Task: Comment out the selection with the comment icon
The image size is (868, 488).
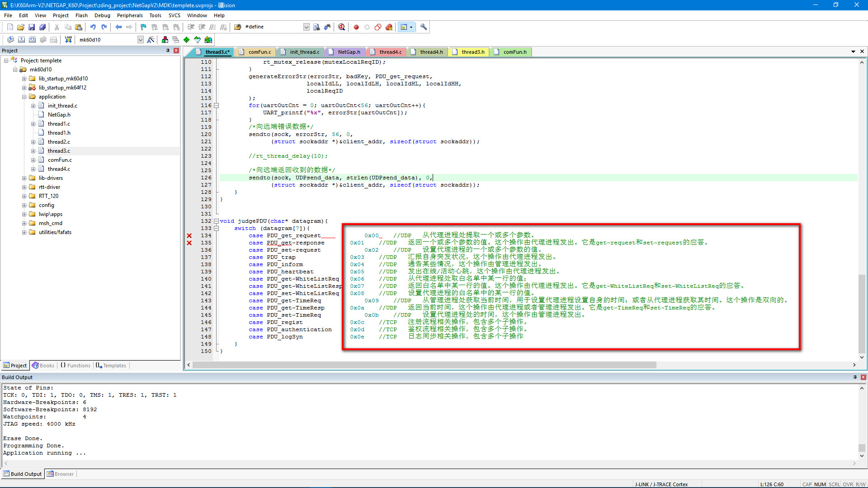Action: click(x=212, y=27)
